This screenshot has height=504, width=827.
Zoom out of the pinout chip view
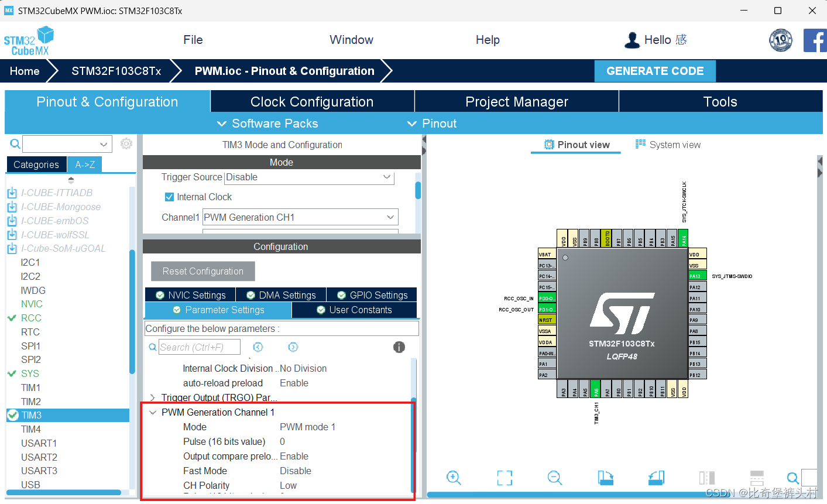pyautogui.click(x=555, y=478)
